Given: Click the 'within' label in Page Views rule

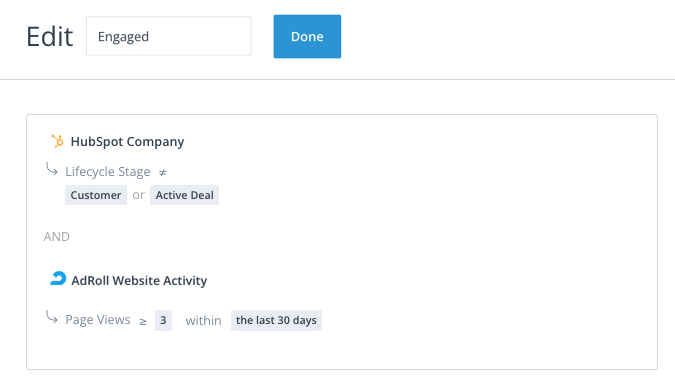Looking at the screenshot, I should point(203,321).
